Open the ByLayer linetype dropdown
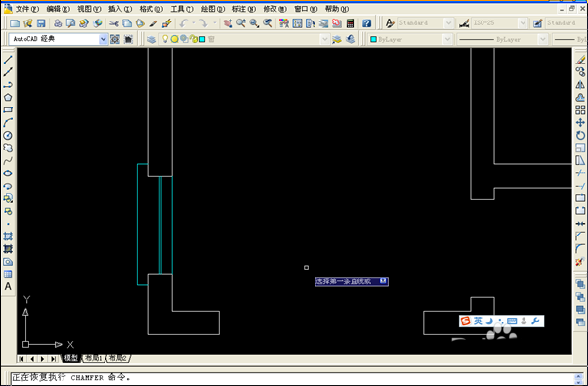Screen dimensions: 588x386 click(542, 39)
